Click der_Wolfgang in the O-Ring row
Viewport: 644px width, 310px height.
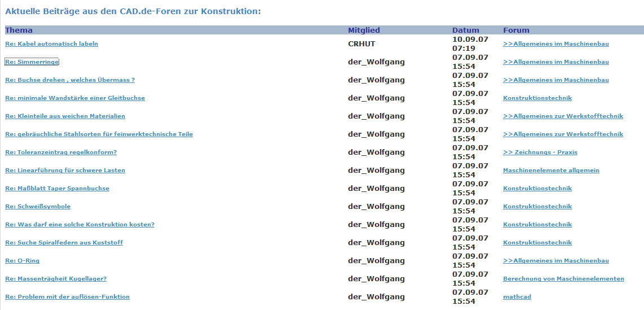(x=376, y=261)
